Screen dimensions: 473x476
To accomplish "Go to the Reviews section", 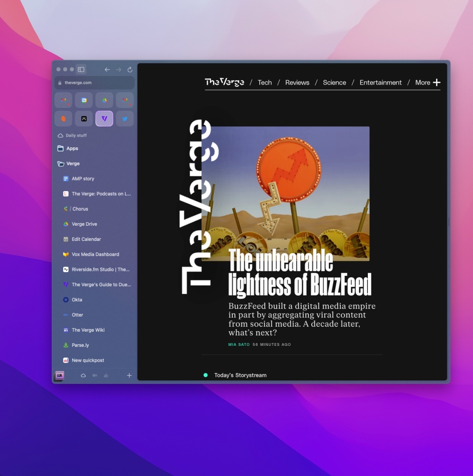I will coord(297,82).
